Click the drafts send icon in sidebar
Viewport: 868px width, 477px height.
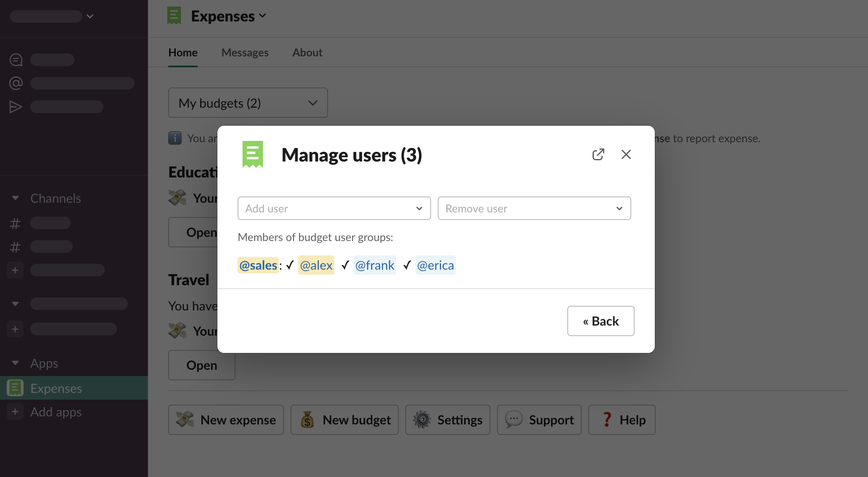pyautogui.click(x=16, y=107)
